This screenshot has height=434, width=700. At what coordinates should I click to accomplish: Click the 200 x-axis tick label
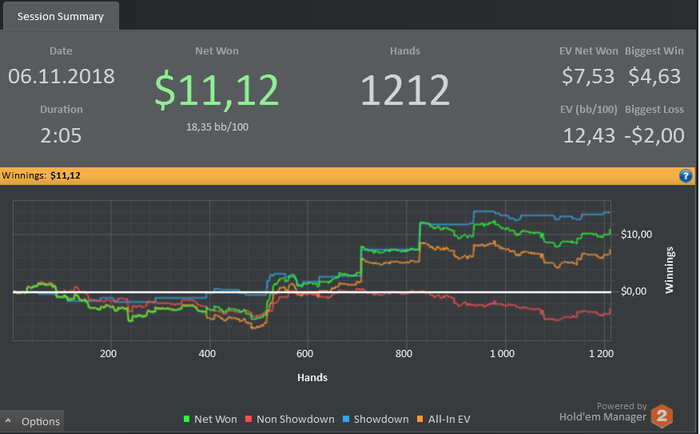pos(108,354)
